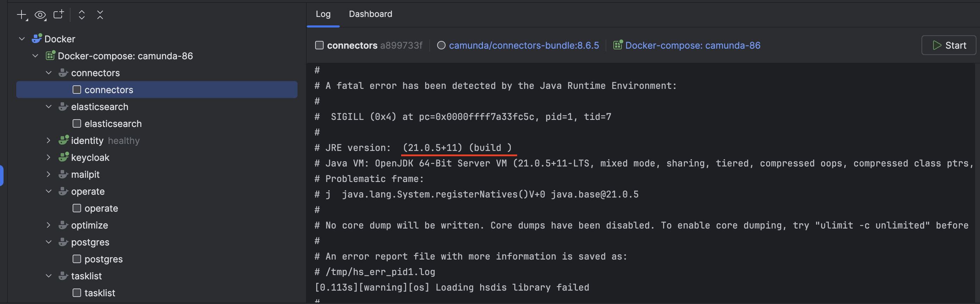Screen dimensions: 980x304
Task: Collapse the Docker-compose camunda-86 node
Action: [35, 56]
